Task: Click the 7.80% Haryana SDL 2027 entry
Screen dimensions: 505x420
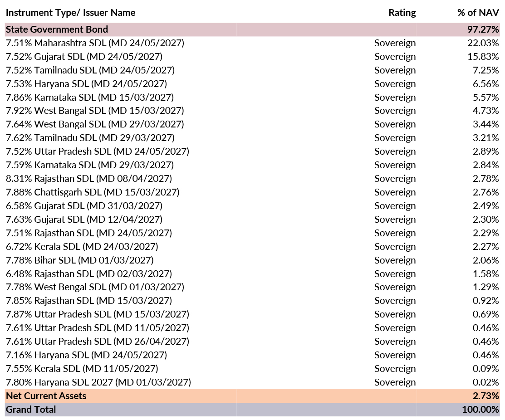Action: click(98, 382)
